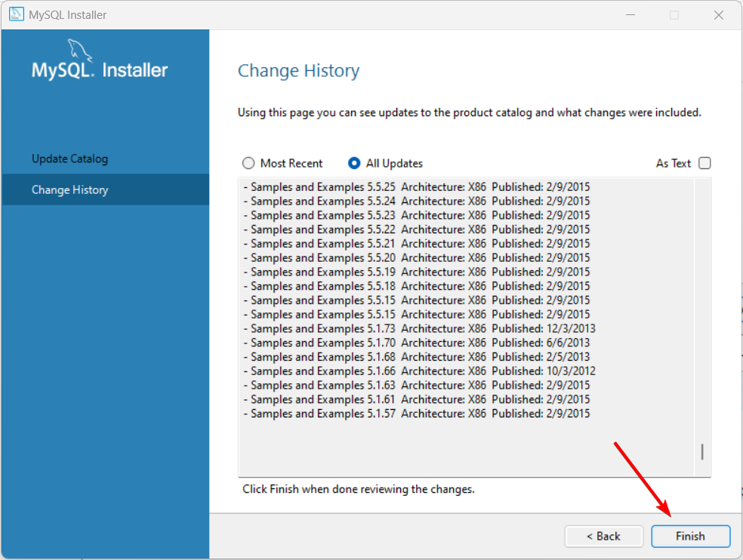Enable the As Text checkbox
The image size is (743, 560).
tap(704, 164)
